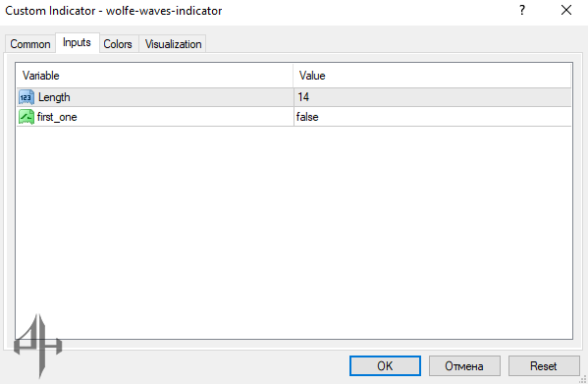Image resolution: width=588 pixels, height=384 pixels.
Task: Close the Custom Indicator dialog
Action: pyautogui.click(x=566, y=10)
